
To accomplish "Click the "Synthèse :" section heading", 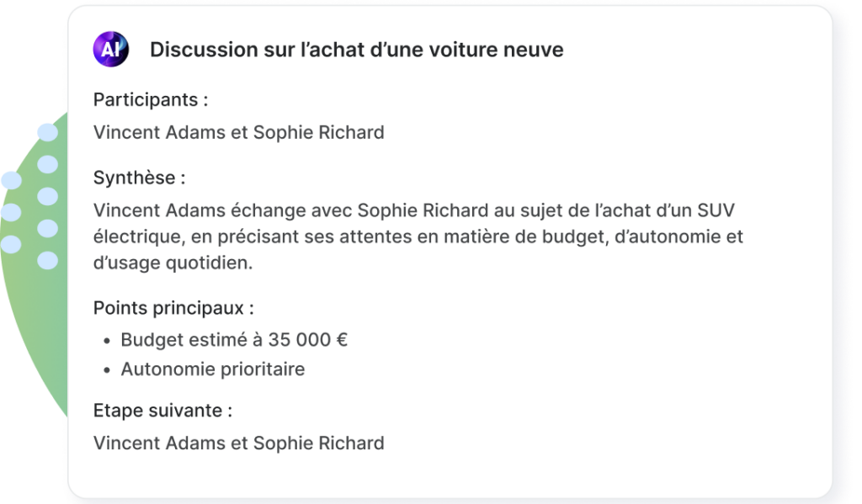I will coord(139,178).
